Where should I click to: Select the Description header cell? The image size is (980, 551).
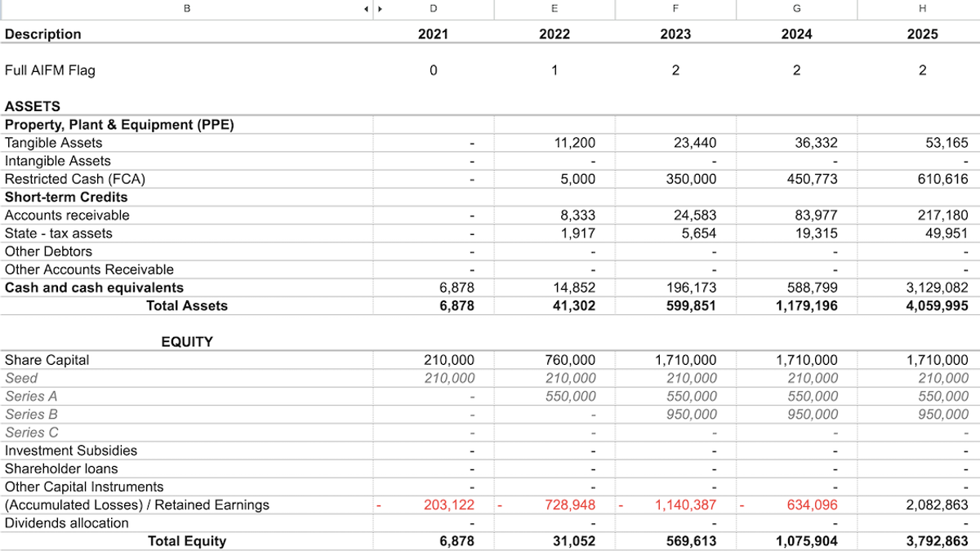click(x=42, y=33)
